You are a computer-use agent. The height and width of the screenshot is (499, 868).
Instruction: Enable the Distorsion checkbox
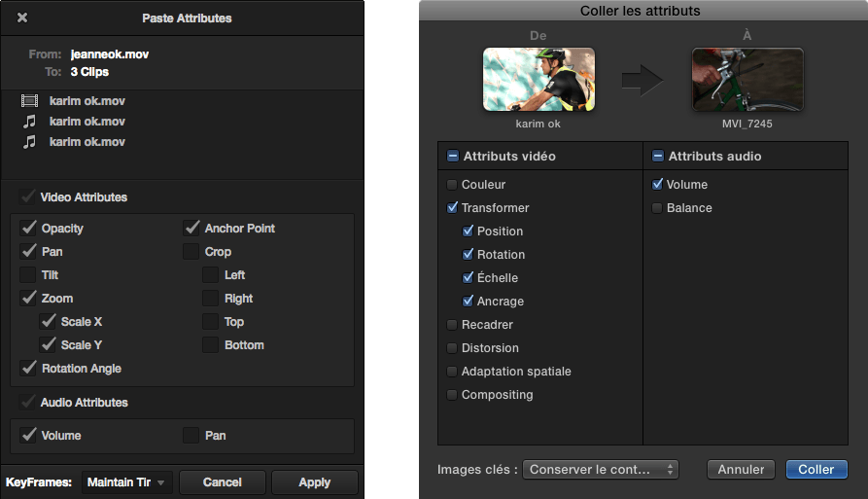pyautogui.click(x=452, y=348)
